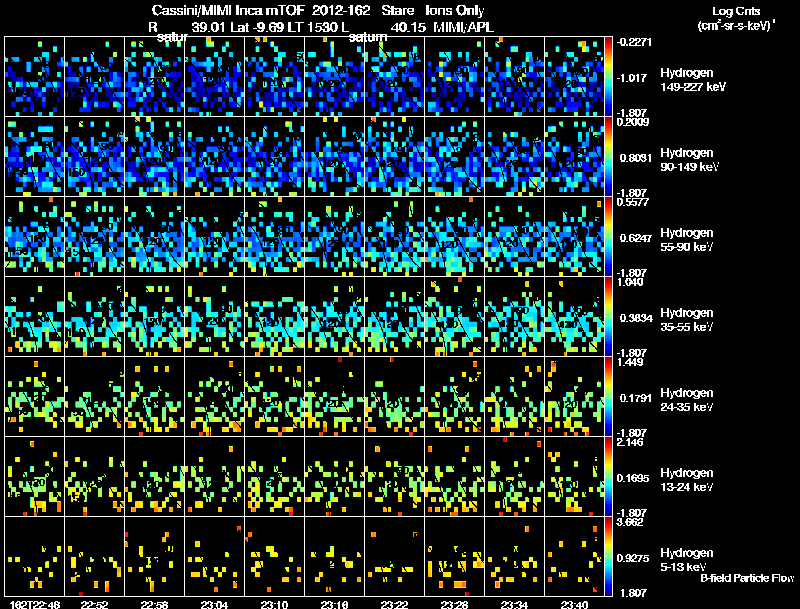Click the 'B-field Particle Flow' label
800x609 pixels.
(747, 578)
